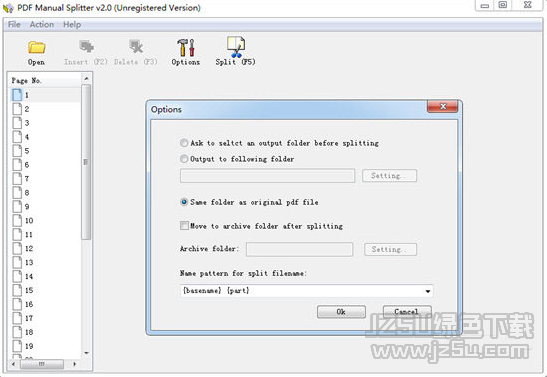Expand the name pattern dropdown arrow

click(428, 291)
